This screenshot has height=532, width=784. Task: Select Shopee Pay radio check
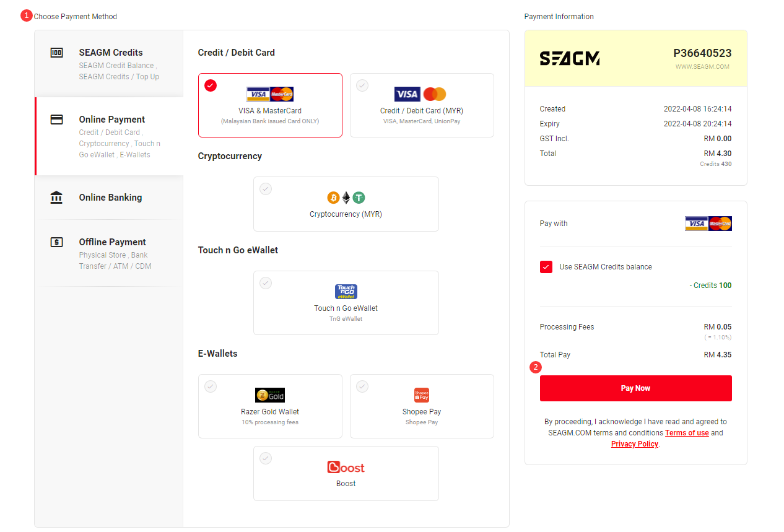[x=362, y=386]
